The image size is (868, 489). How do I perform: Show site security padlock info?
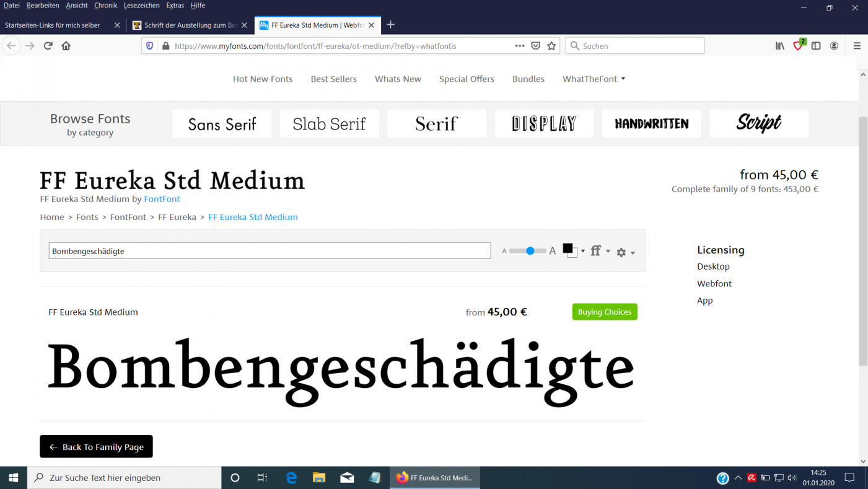click(x=165, y=46)
